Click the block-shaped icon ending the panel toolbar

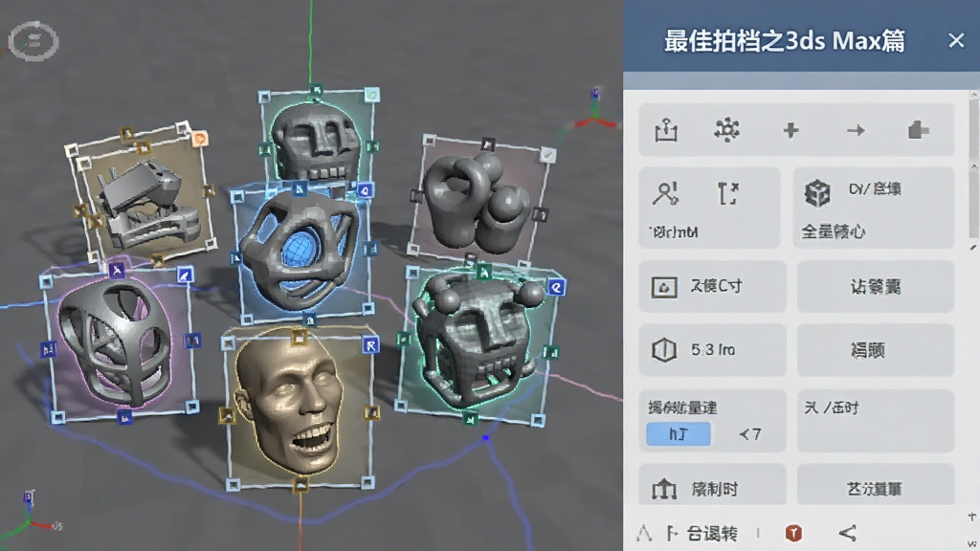pos(918,130)
